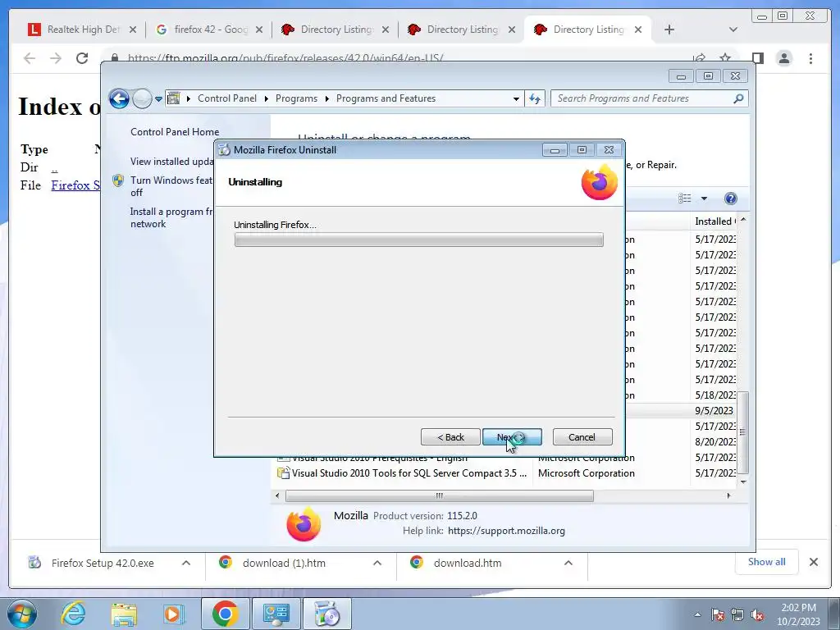
Task: Bookmark this page star icon
Action: coord(725,57)
